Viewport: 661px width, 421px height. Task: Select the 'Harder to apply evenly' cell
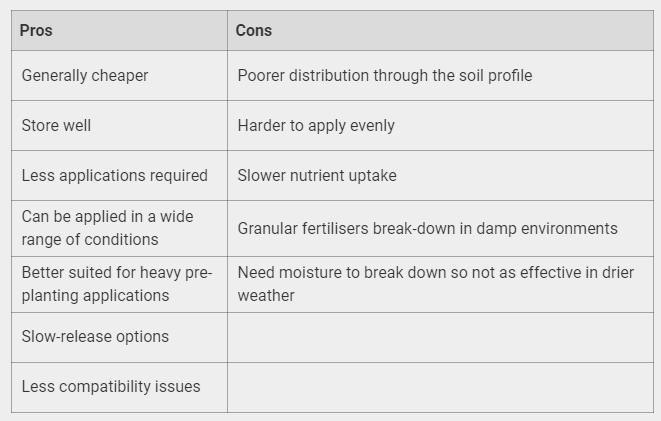pos(316,126)
